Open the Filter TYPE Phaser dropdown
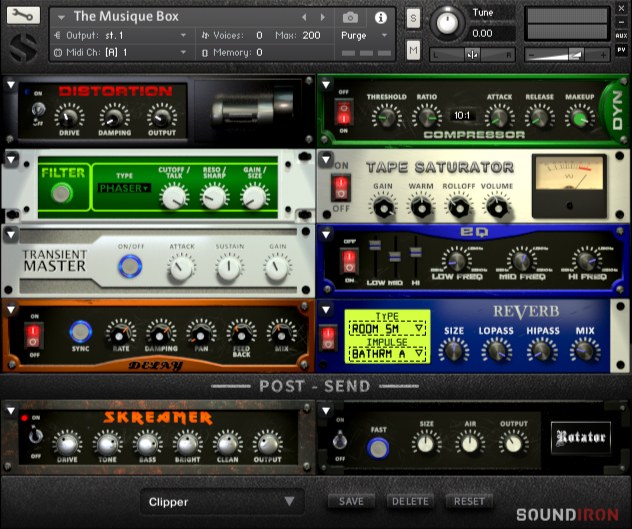Image resolution: width=632 pixels, height=529 pixels. coord(124,188)
